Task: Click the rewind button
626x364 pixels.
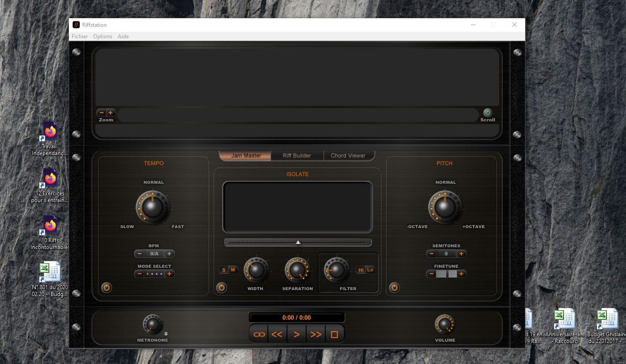Action: coord(277,334)
